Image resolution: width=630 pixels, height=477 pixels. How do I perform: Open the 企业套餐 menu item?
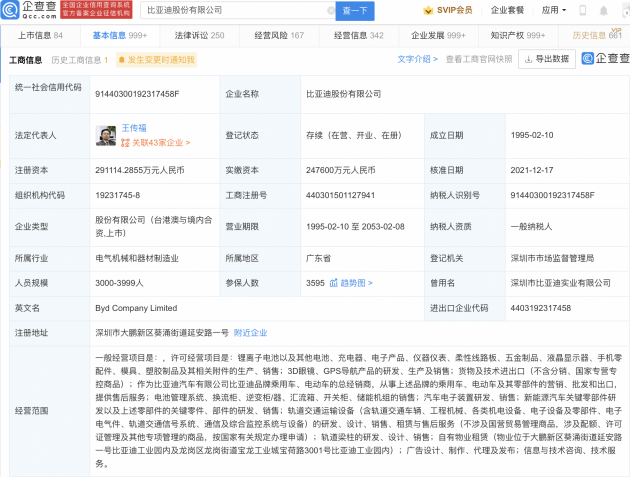click(x=507, y=10)
